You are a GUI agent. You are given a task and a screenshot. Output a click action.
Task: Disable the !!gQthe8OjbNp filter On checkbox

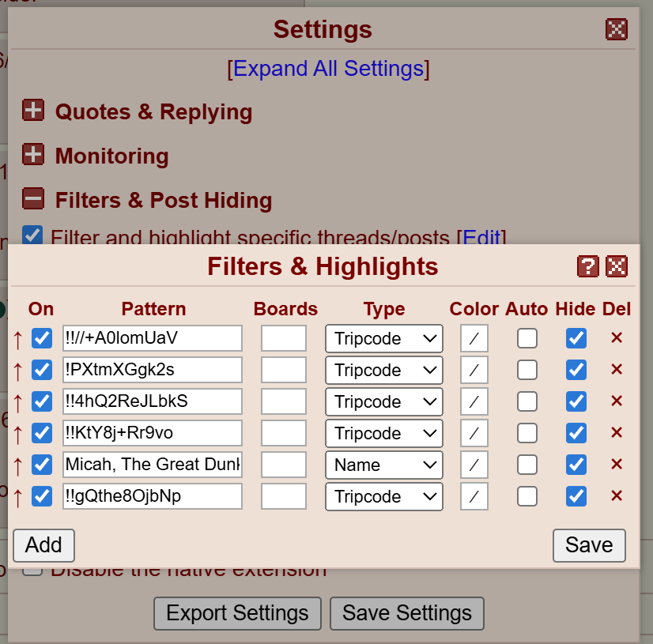(42, 496)
